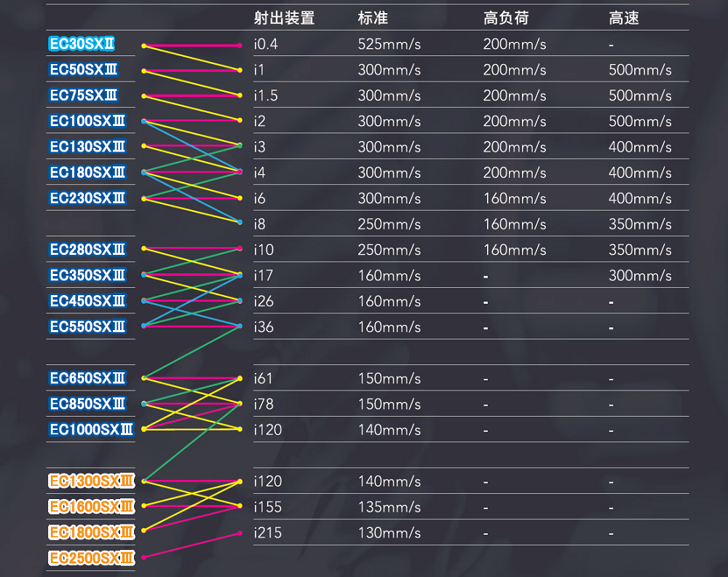Viewport: 728px width, 577px height.
Task: Choose the EC75SXIII model label
Action: click(x=84, y=95)
